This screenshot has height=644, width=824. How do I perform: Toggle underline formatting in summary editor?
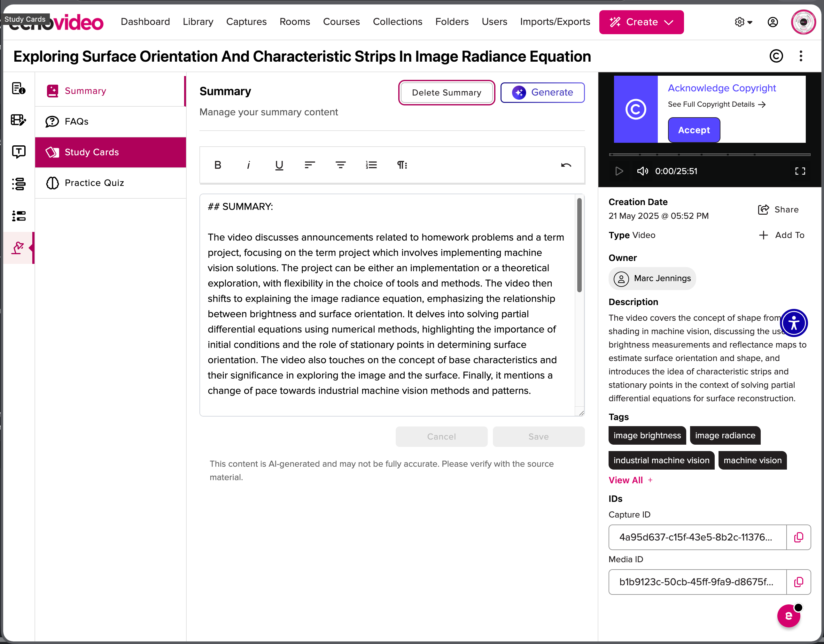point(279,165)
